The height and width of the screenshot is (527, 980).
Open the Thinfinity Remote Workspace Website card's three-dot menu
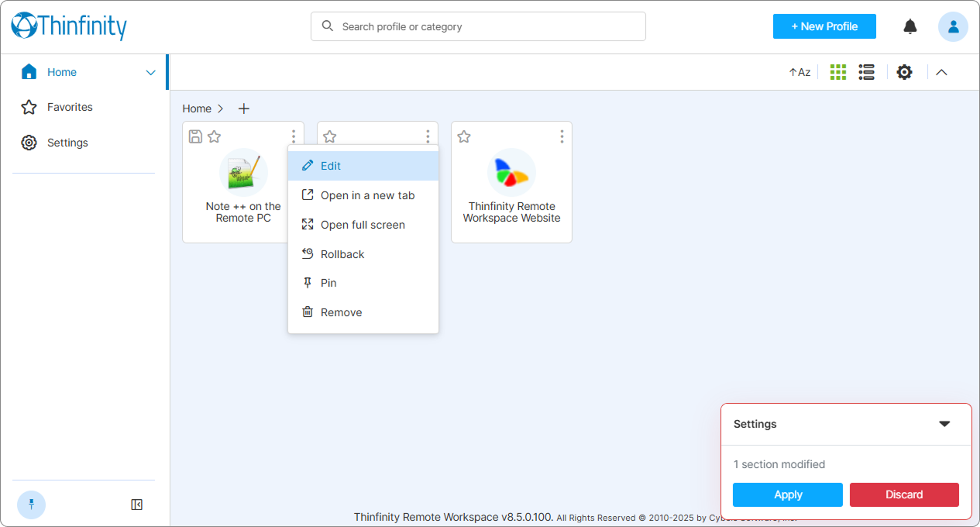[562, 136]
